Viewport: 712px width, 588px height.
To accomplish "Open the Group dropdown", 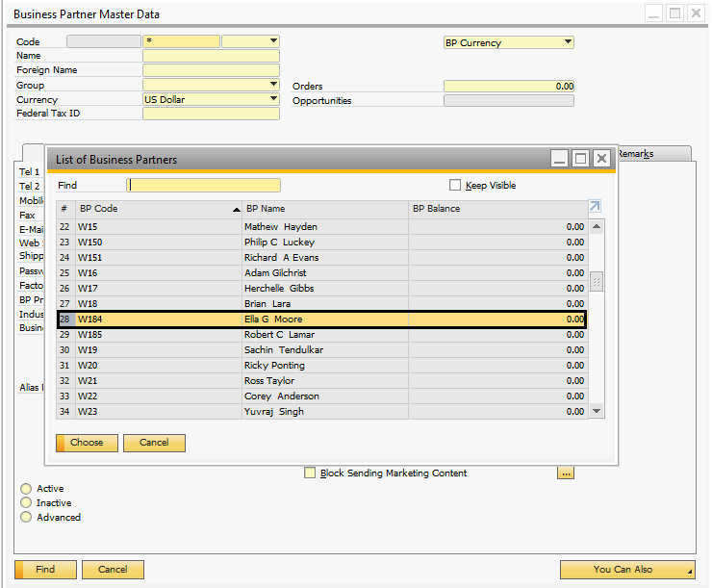I will point(273,85).
